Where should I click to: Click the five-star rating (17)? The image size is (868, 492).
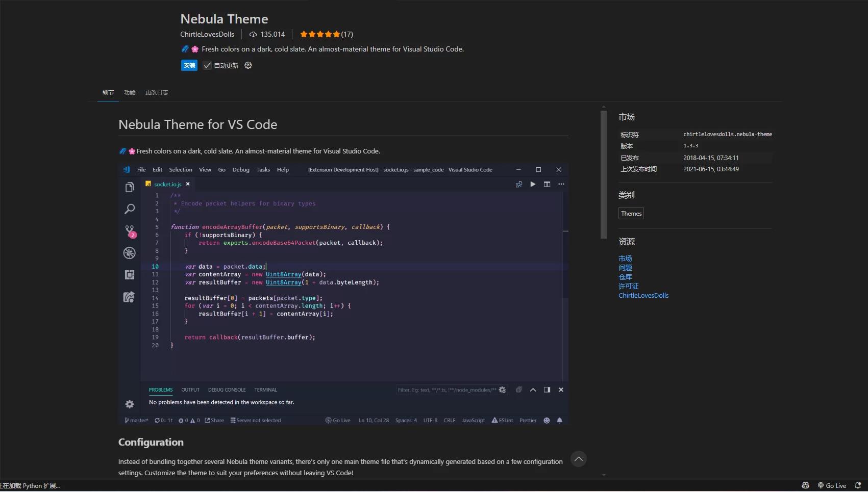[327, 34]
